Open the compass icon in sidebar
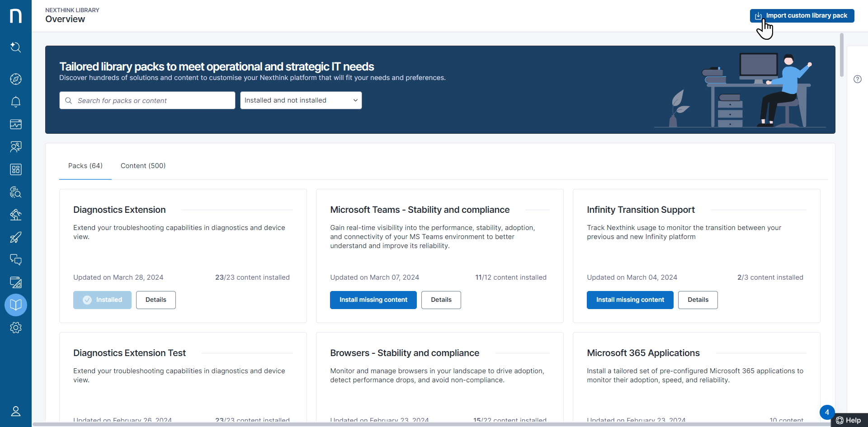This screenshot has width=868, height=427. coord(16,79)
